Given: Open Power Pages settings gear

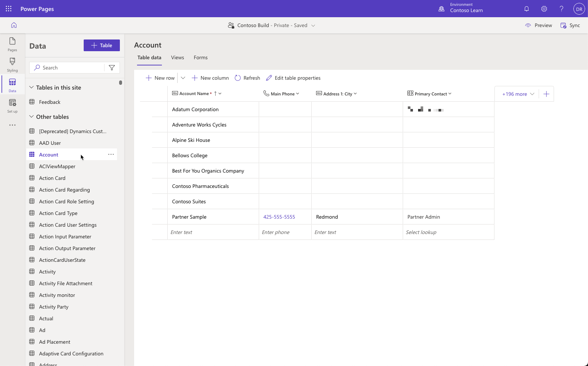Looking at the screenshot, I should pyautogui.click(x=544, y=8).
